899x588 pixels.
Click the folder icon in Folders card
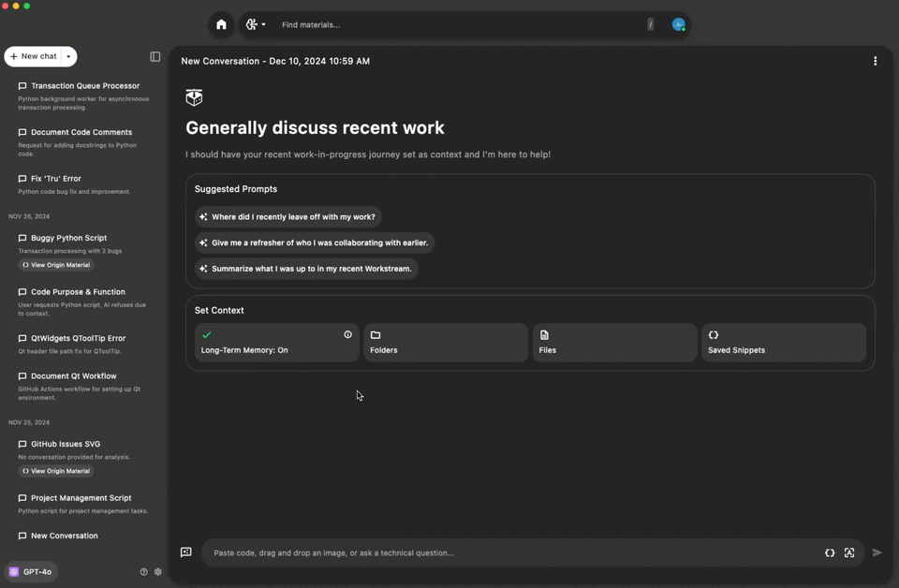pos(376,334)
